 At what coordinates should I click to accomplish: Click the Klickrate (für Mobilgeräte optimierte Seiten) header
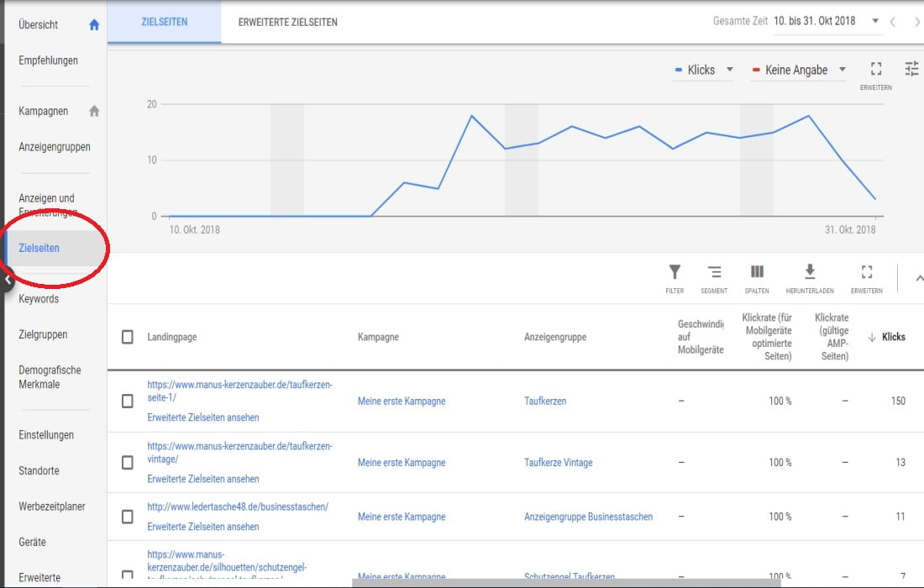point(767,337)
